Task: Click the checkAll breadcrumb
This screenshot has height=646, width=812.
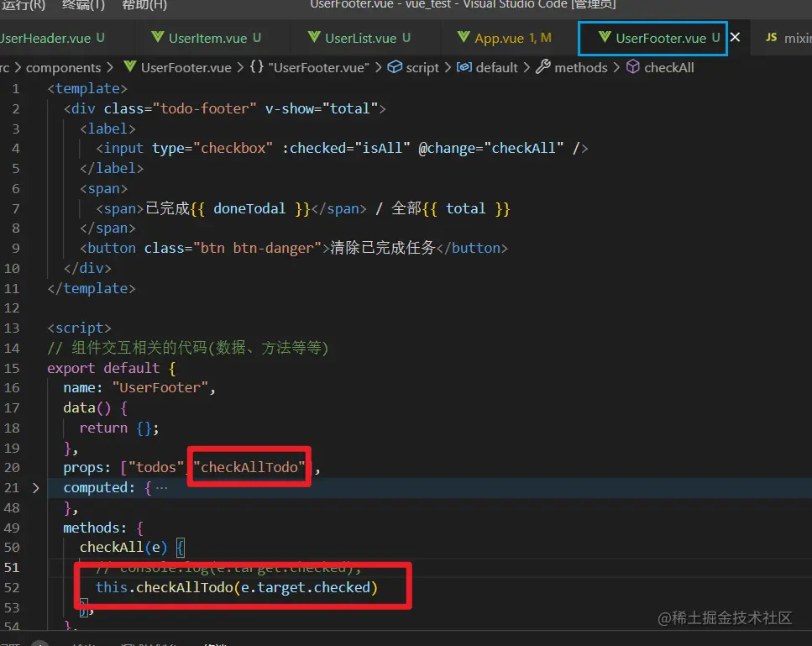Action: click(x=669, y=68)
